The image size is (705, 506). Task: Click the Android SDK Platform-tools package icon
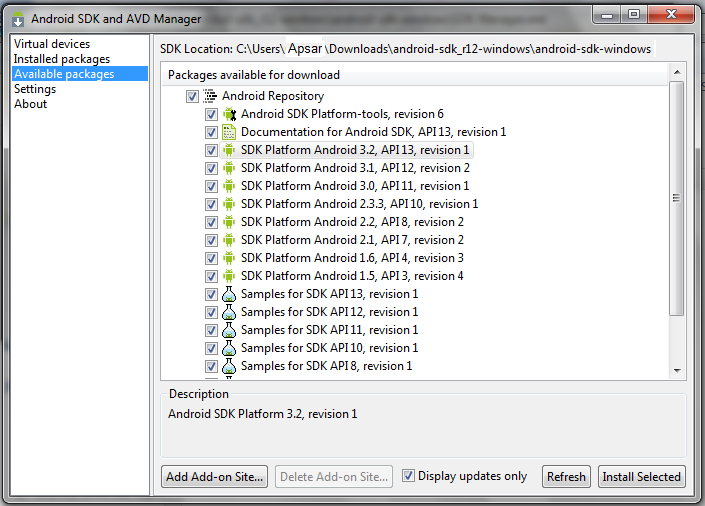[229, 114]
